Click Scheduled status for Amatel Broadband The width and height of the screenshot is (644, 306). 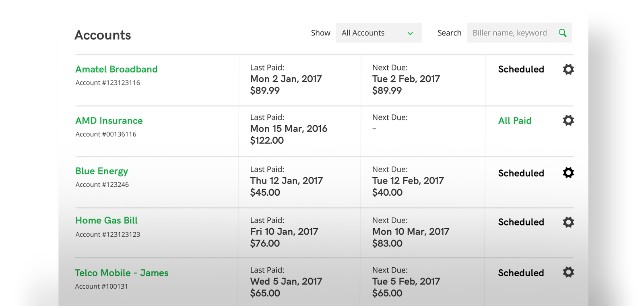click(521, 69)
